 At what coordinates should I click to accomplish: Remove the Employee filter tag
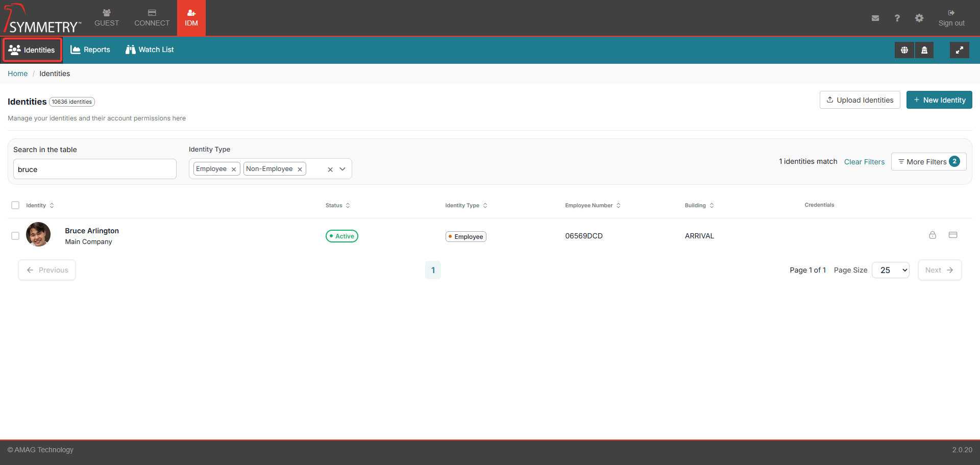point(234,169)
